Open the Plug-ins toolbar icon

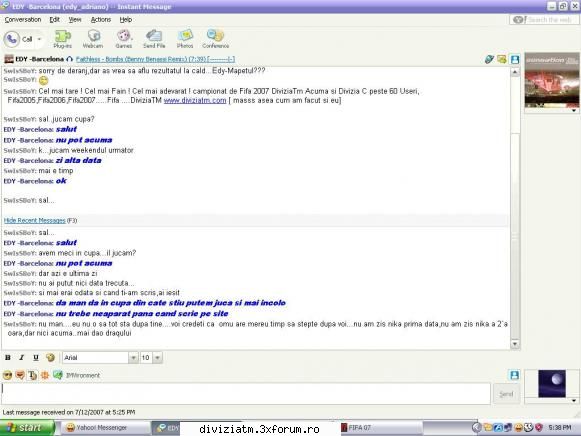[x=63, y=39]
